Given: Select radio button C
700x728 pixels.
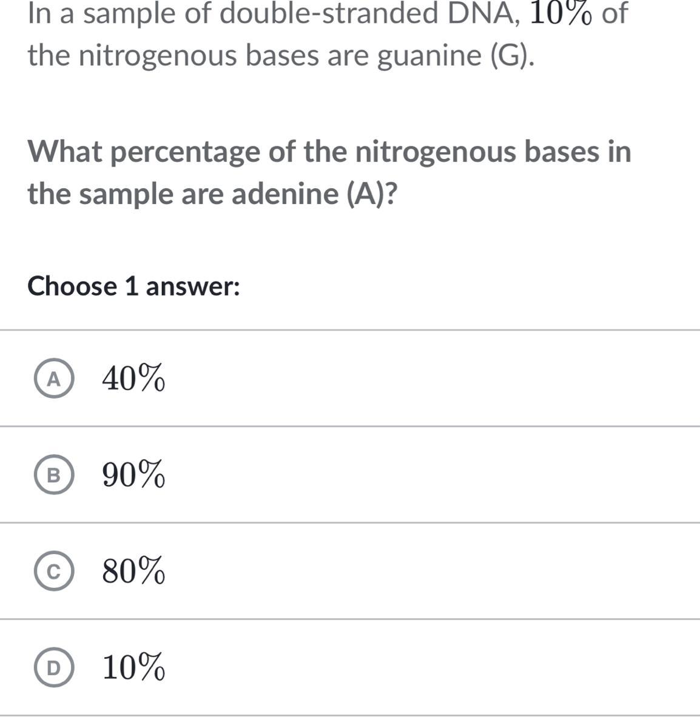Looking at the screenshot, I should coord(54,571).
